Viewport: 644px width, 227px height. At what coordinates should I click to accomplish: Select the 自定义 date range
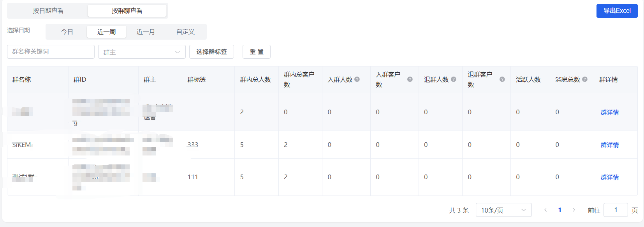(185, 32)
